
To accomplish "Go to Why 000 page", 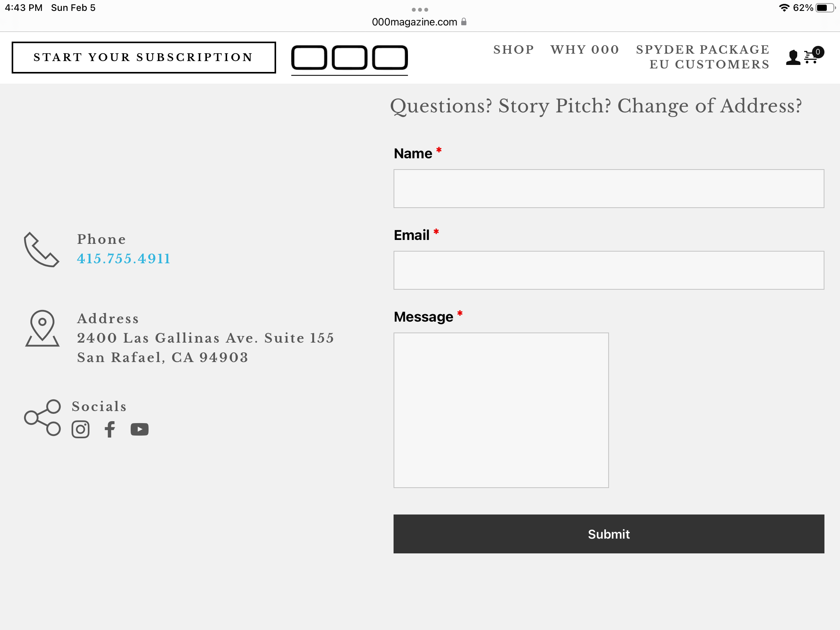I will point(584,50).
